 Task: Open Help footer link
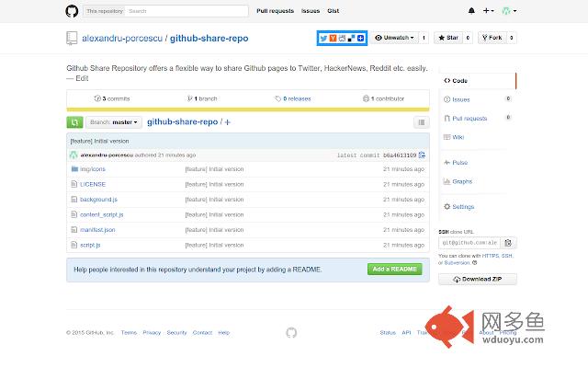[x=224, y=333]
